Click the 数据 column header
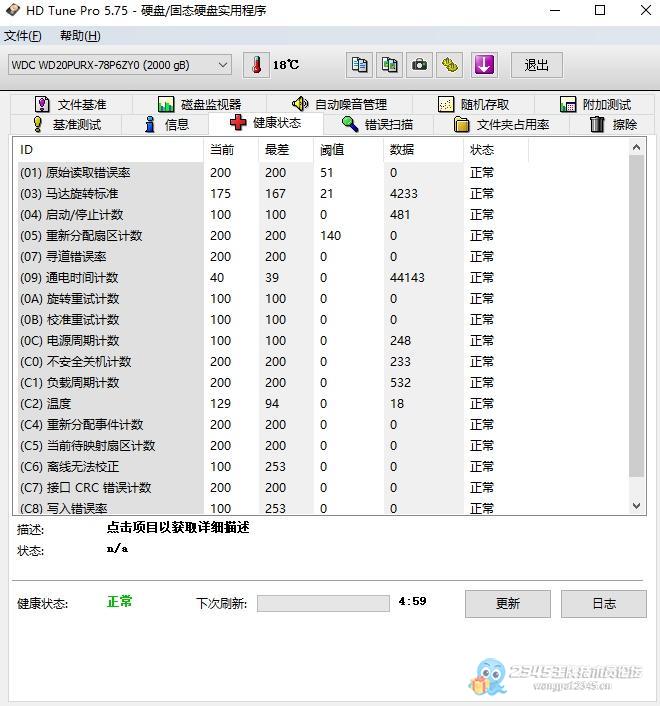 click(402, 150)
